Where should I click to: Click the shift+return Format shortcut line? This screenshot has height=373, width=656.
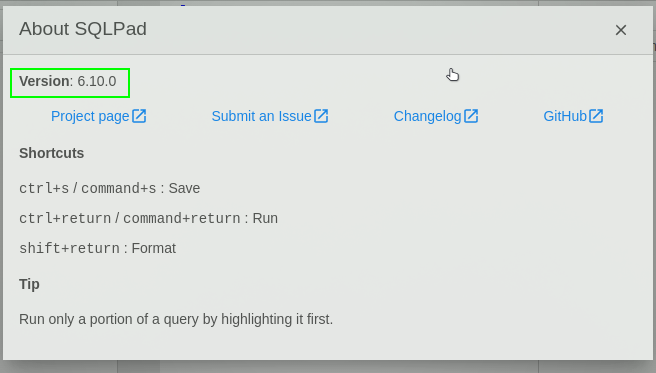point(97,248)
